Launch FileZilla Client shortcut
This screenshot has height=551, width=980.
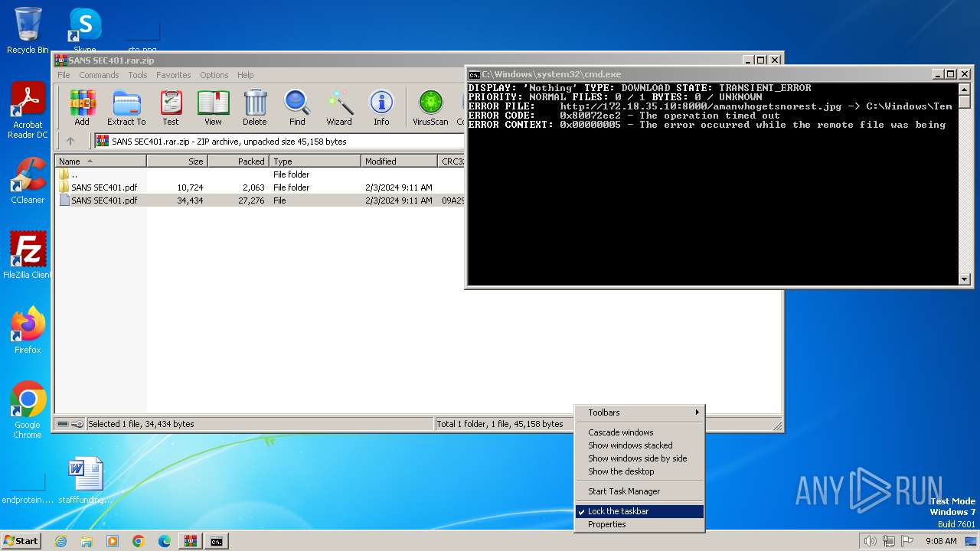(x=28, y=255)
